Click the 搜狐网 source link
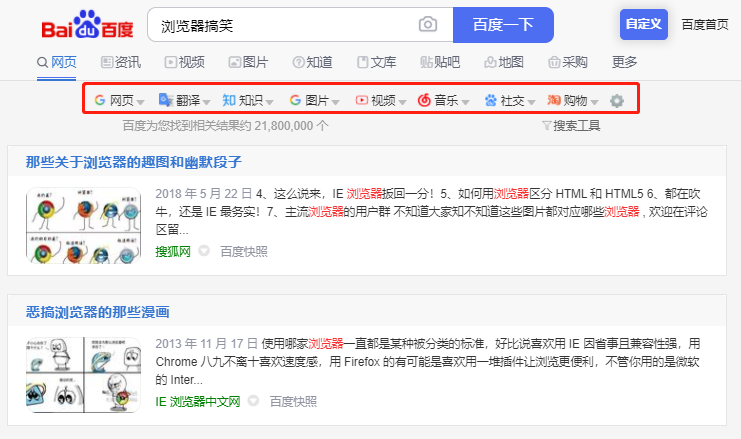This screenshot has height=439, width=741. click(x=173, y=251)
